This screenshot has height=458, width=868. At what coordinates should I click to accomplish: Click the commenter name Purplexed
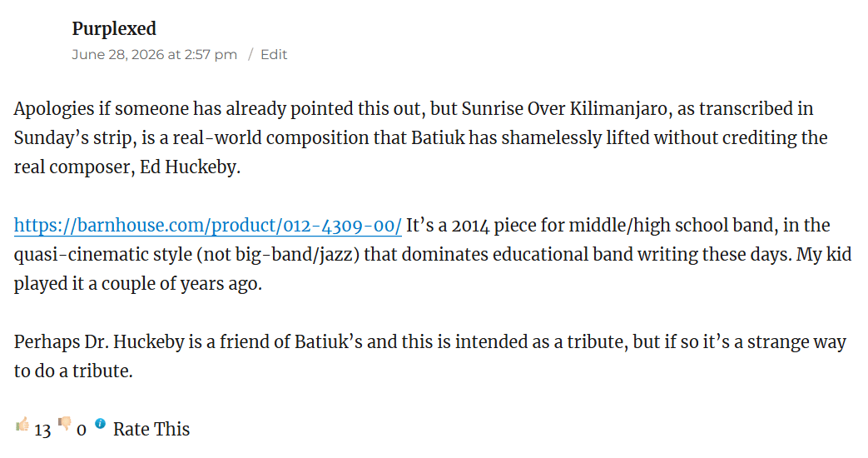114,28
